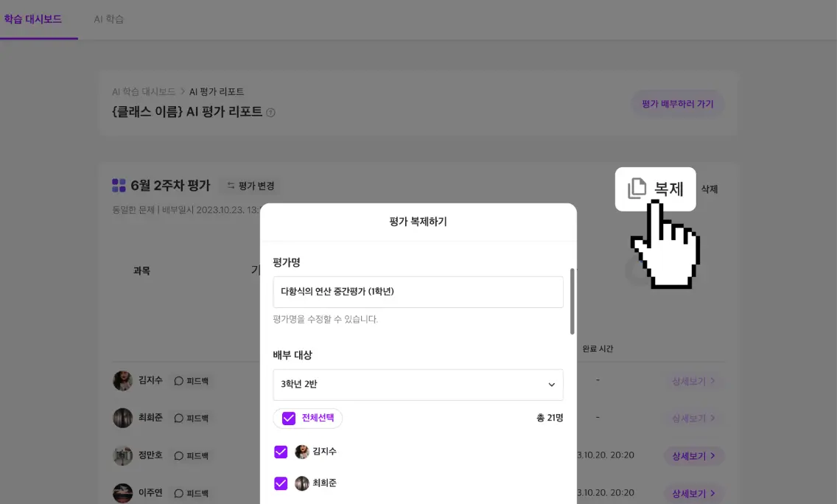Uncheck 최희준 in the copy dialog

[281, 483]
